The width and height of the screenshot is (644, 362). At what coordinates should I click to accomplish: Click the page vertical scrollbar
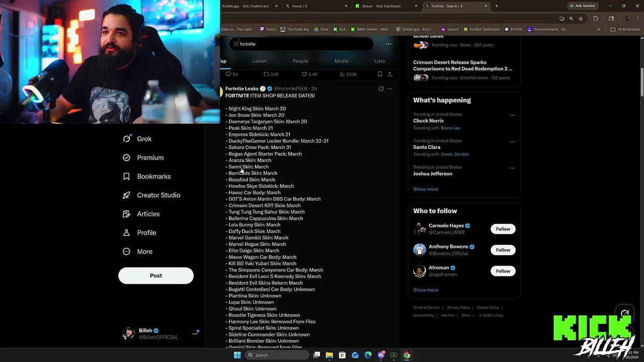point(641,81)
